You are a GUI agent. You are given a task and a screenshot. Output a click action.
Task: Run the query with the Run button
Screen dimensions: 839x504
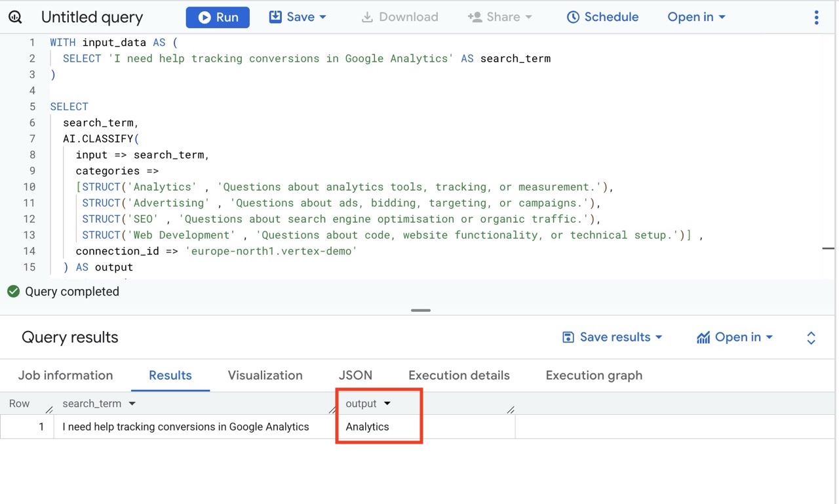(218, 18)
